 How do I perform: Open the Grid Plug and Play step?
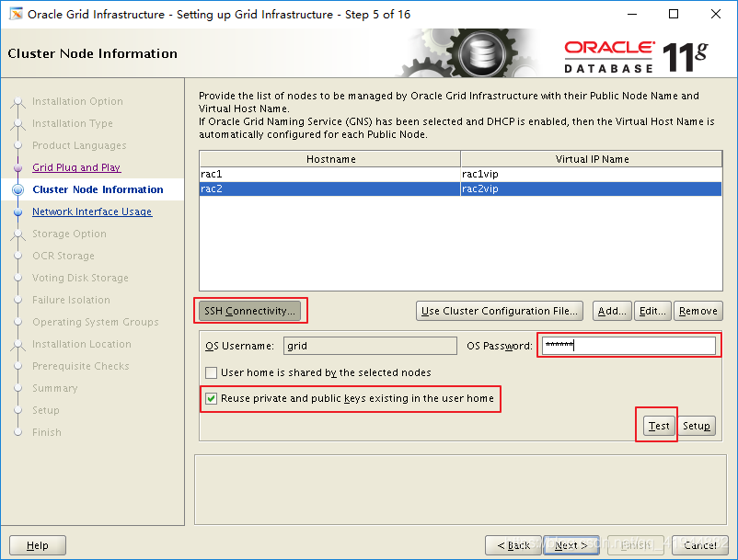(76, 167)
